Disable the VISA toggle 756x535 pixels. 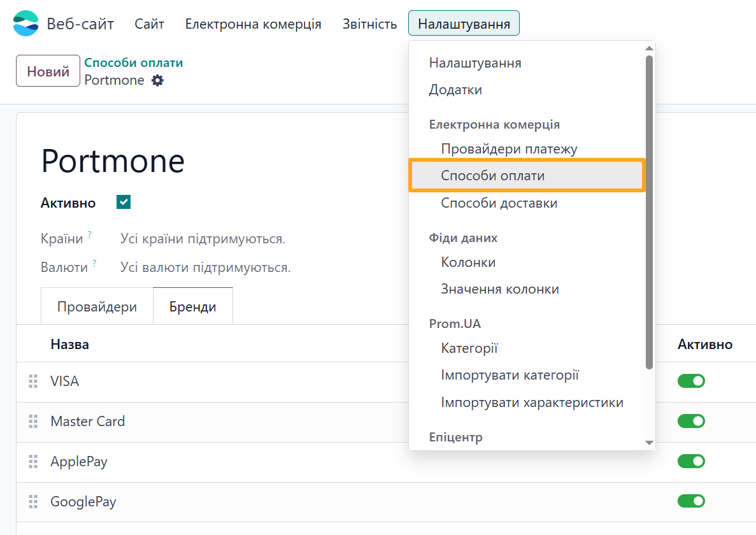pos(691,381)
